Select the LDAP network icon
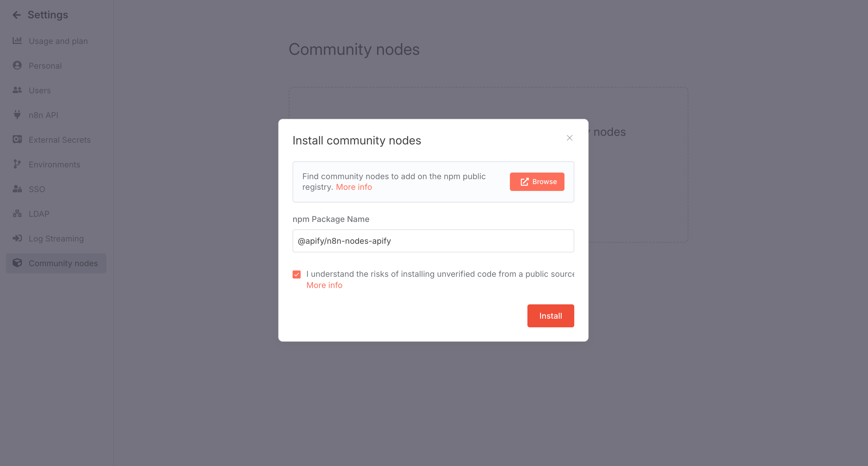Screen dimensions: 868x466 tap(17, 213)
